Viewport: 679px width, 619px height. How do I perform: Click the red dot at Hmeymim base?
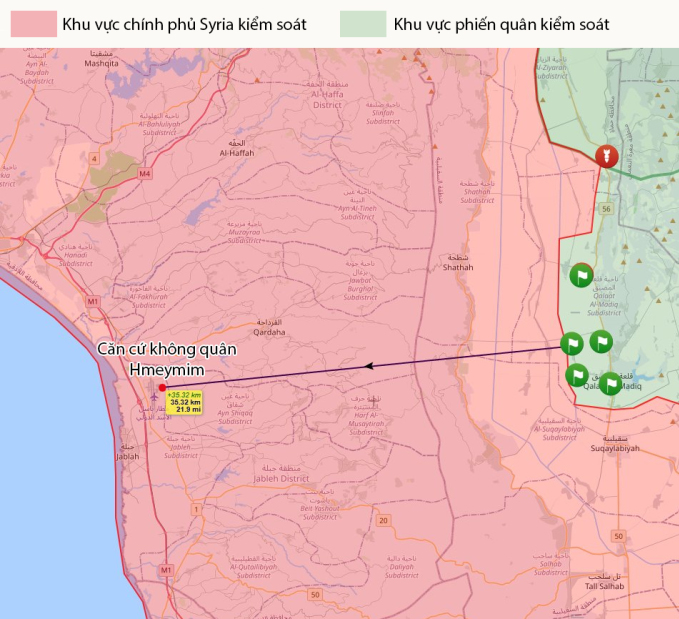162,387
